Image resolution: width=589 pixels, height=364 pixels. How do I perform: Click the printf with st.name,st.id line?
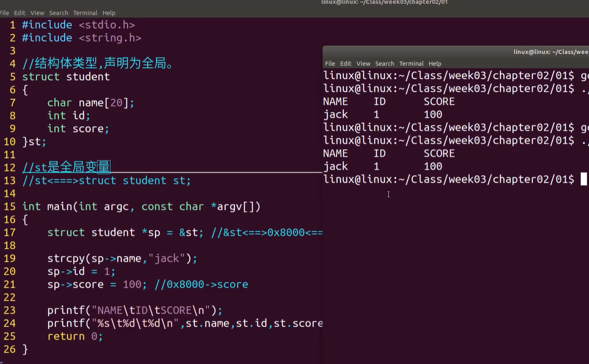pos(185,324)
